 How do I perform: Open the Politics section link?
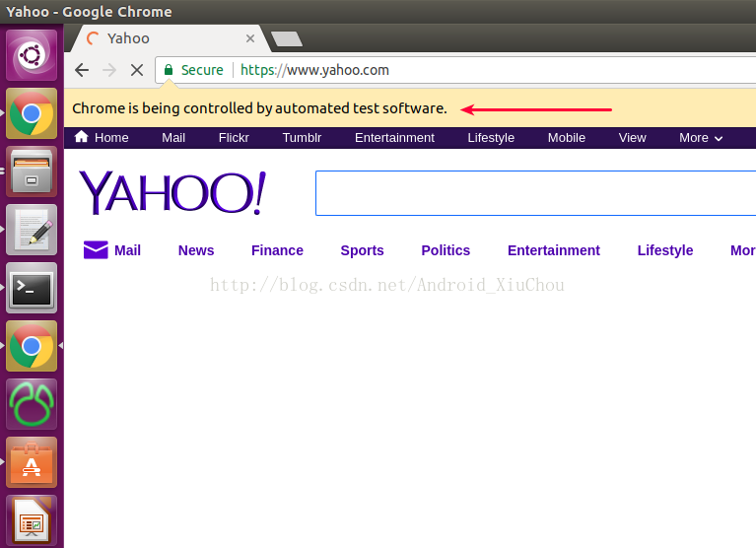(446, 250)
